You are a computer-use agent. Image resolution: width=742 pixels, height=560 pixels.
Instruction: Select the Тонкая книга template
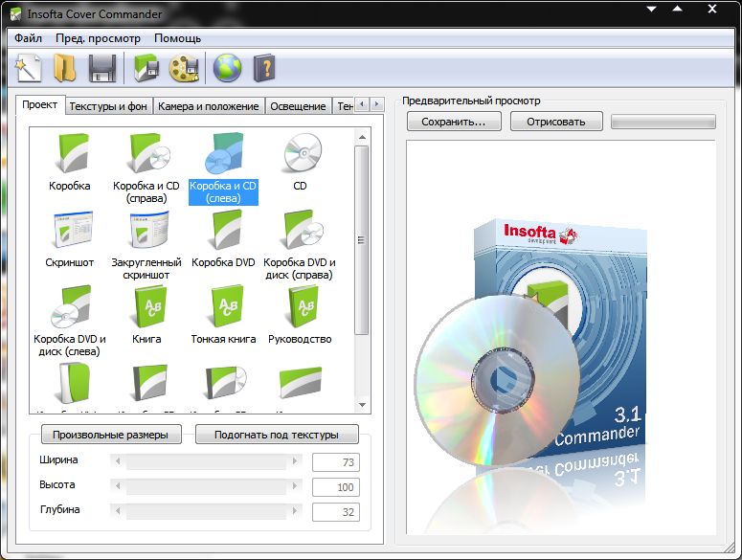223,316
